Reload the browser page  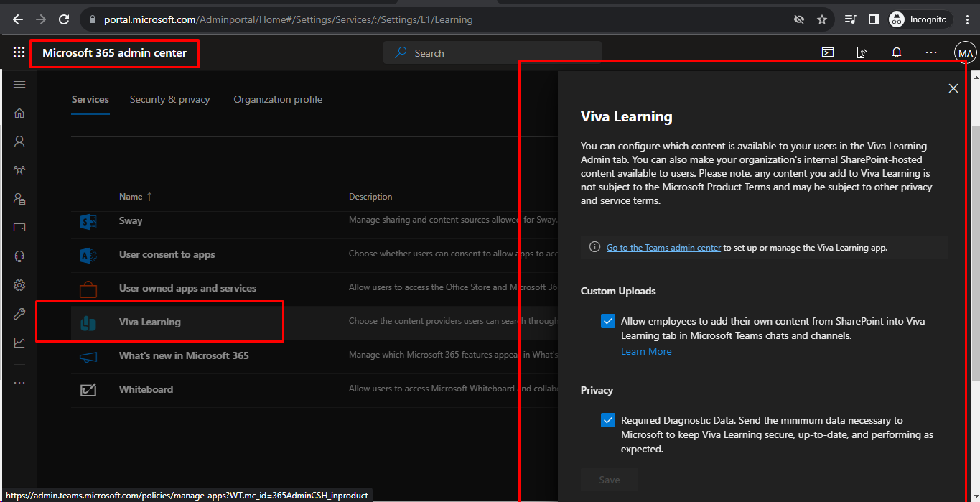64,19
